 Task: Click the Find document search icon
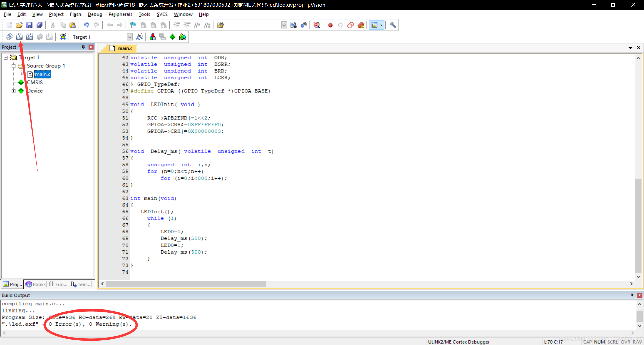point(293,25)
